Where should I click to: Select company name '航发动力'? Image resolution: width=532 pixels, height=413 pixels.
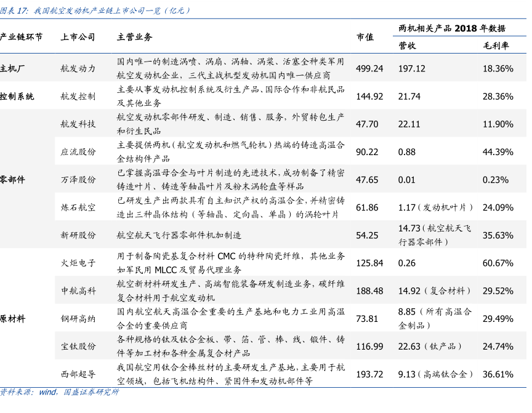[78, 68]
